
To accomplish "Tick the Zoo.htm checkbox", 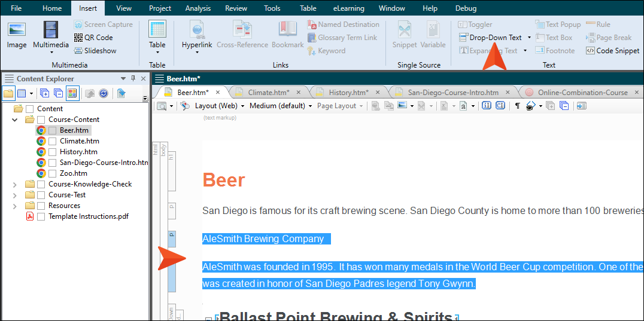I will tap(52, 173).
